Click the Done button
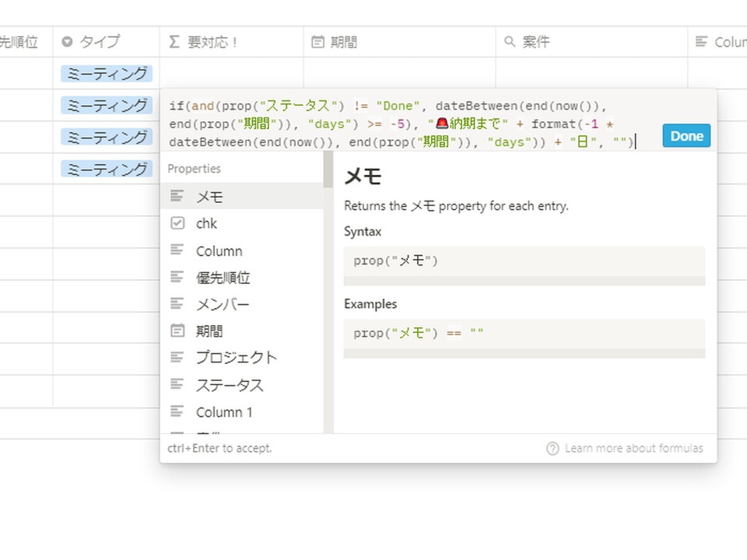Image resolution: width=747 pixels, height=560 pixels. point(686,135)
